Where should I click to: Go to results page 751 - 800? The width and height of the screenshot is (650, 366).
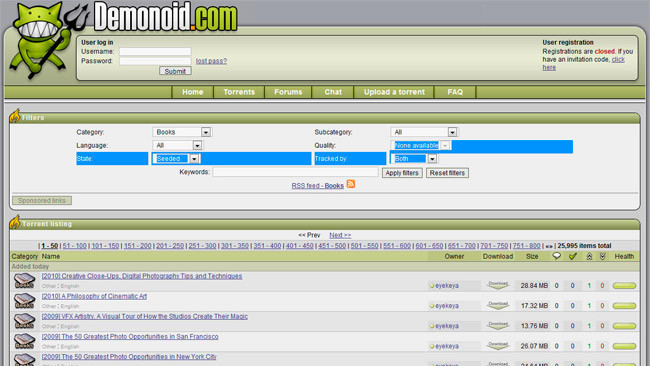(x=526, y=246)
